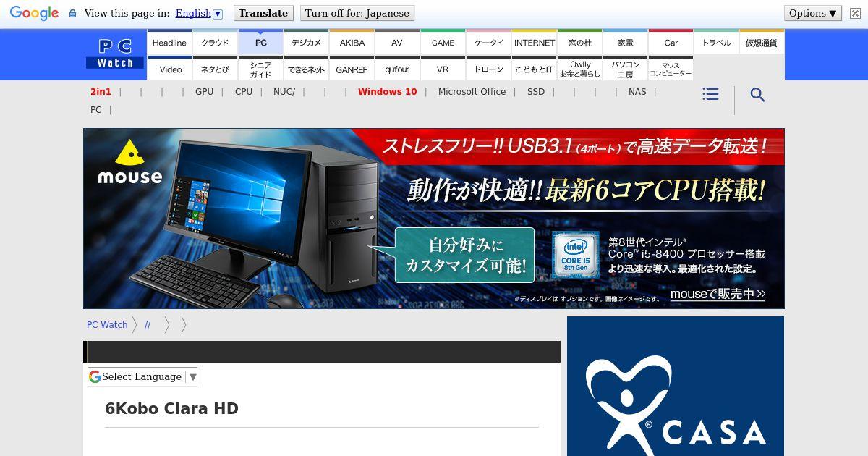The width and height of the screenshot is (868, 456).
Task: Click the Windows 10 topic link
Action: coord(387,92)
